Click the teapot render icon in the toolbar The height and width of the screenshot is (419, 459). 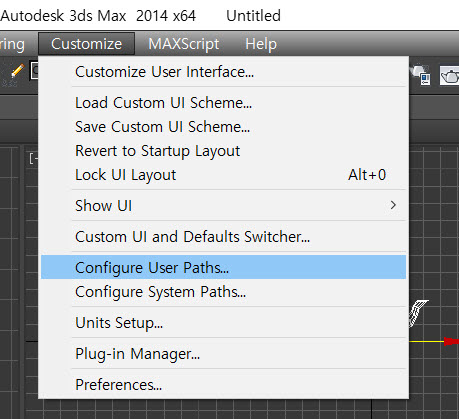click(450, 76)
